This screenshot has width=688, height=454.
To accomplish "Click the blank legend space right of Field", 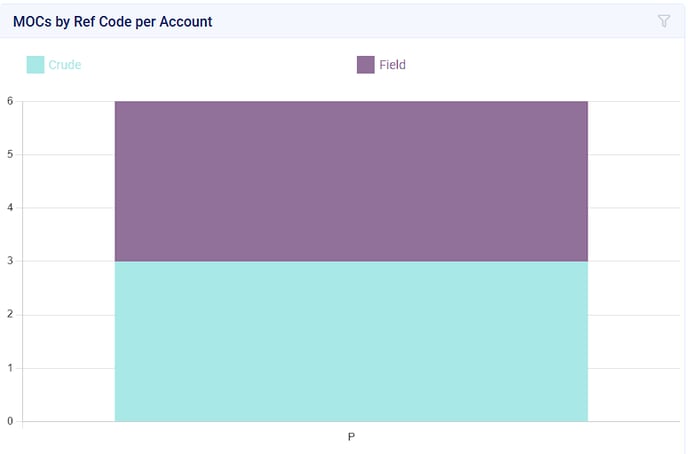I will (x=540, y=65).
